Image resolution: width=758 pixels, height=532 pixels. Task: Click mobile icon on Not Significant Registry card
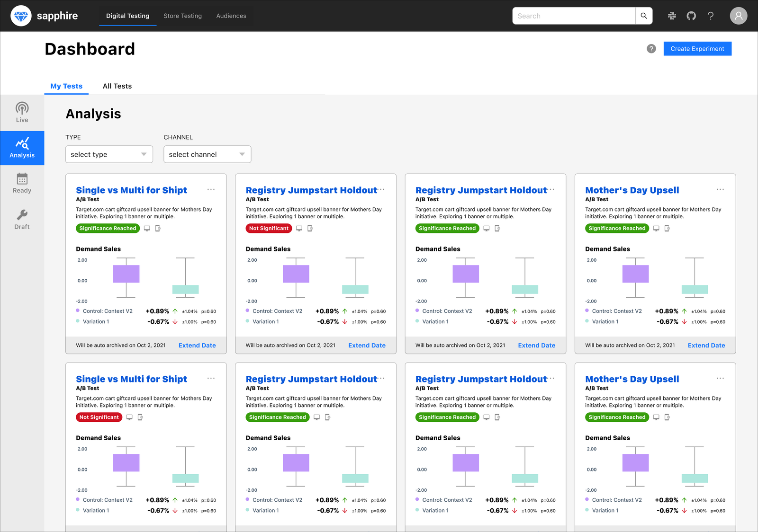310,228
